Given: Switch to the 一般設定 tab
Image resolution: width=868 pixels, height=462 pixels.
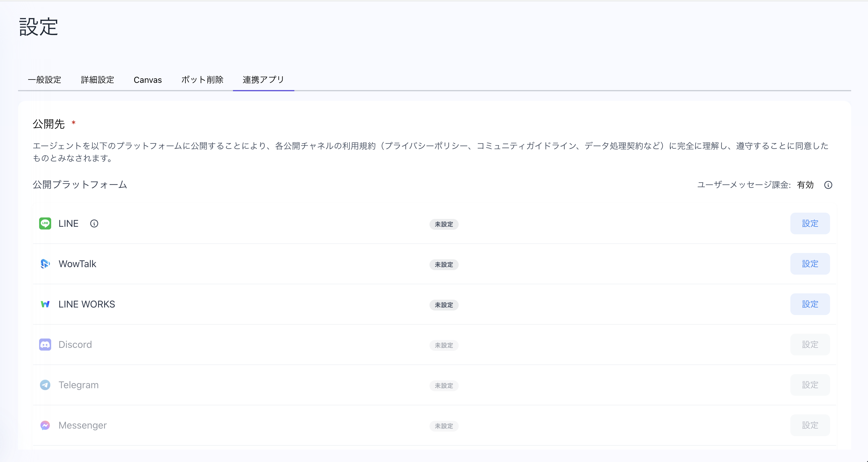Looking at the screenshot, I should pos(45,80).
